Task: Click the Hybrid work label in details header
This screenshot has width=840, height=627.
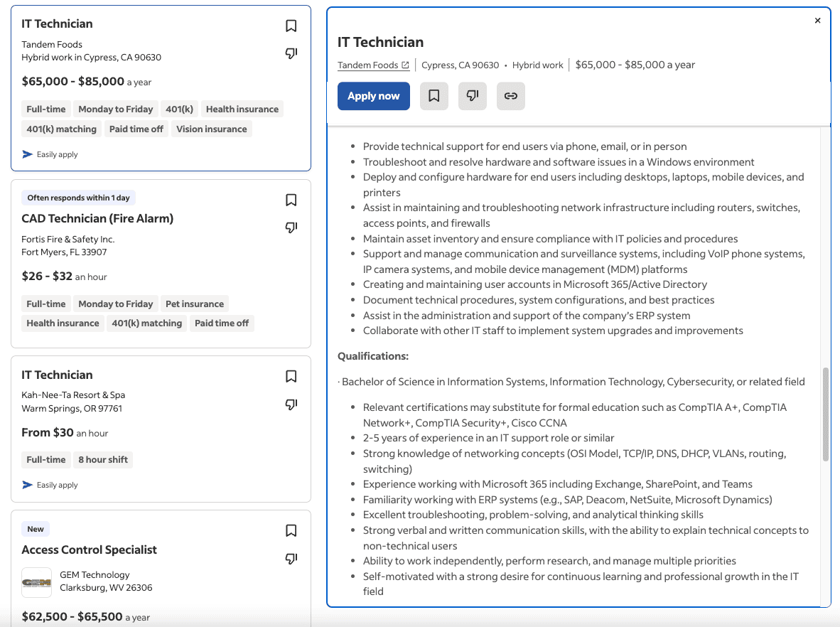Action: click(537, 65)
